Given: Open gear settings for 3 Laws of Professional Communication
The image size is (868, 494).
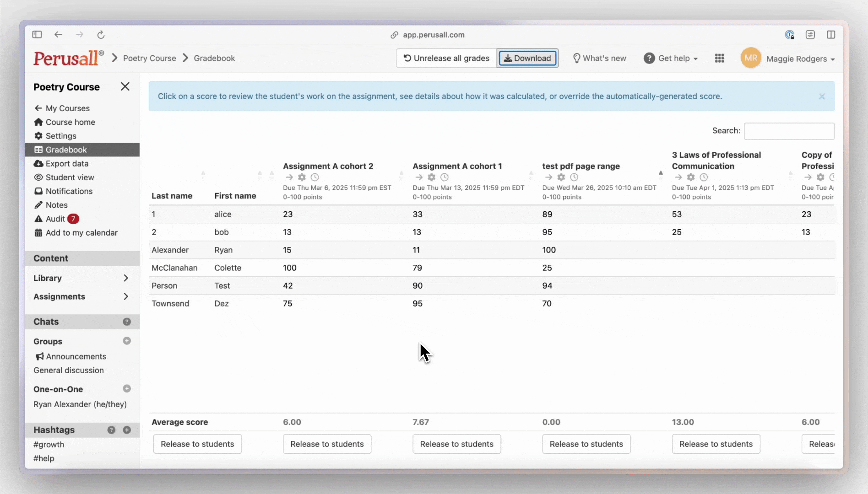Looking at the screenshot, I should [x=691, y=177].
